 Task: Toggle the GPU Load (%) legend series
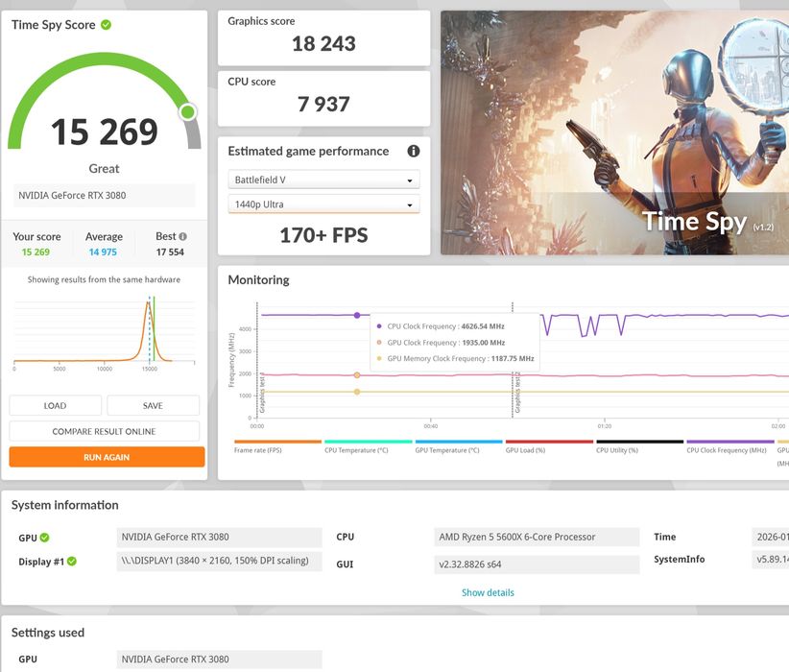549,446
